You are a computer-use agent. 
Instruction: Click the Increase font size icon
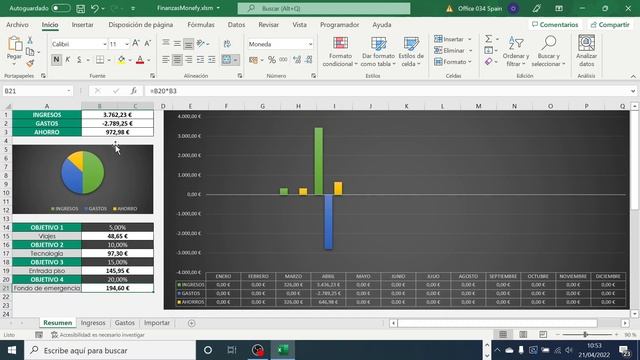pyautogui.click(x=136, y=43)
